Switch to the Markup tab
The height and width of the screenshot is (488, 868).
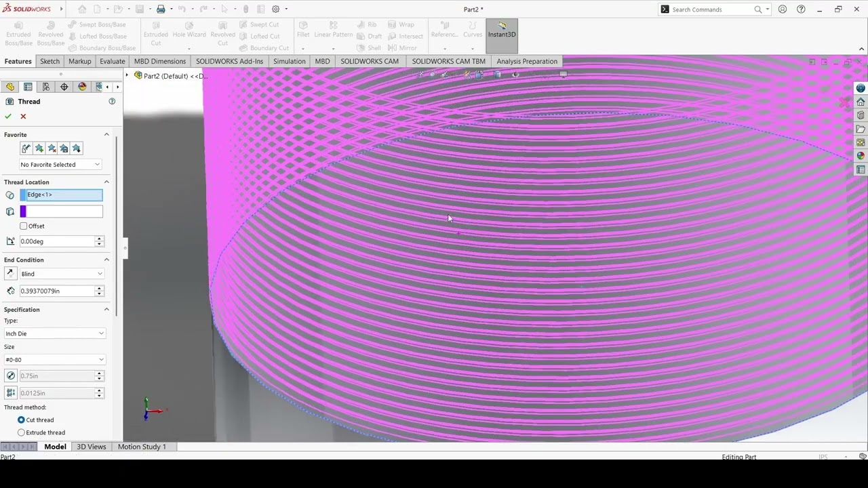(79, 61)
